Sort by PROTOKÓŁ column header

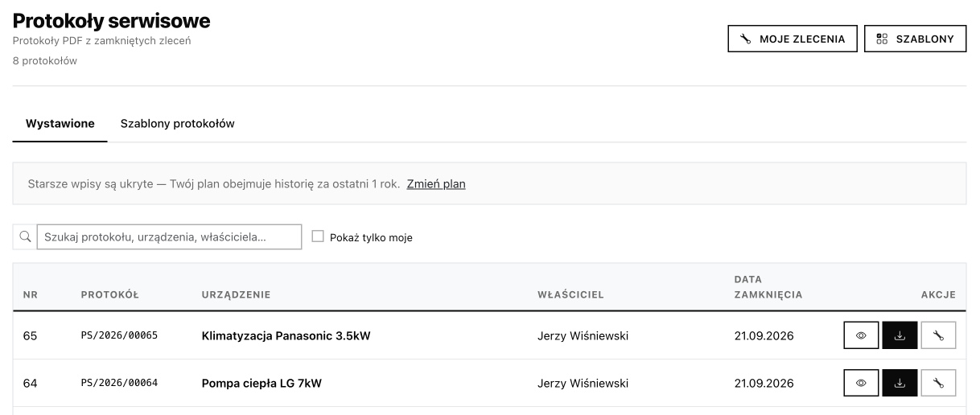[x=110, y=295]
